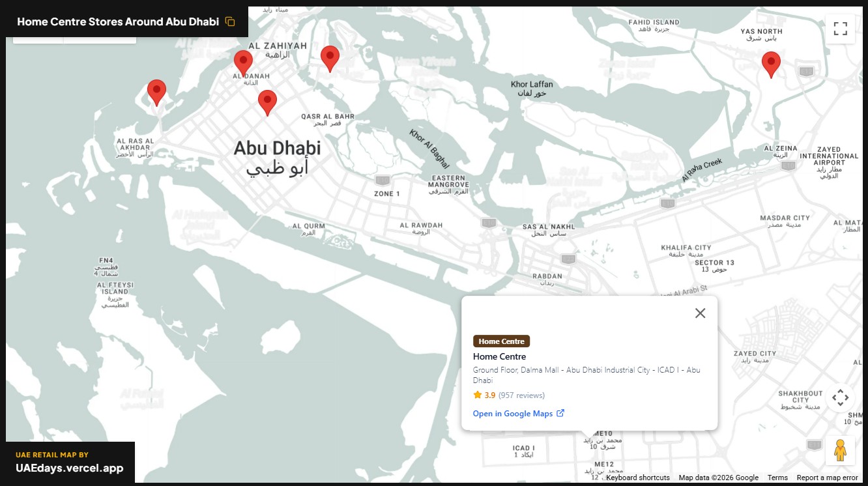The height and width of the screenshot is (486, 868).
Task: Click the Khor Al Baghal label
Action: pyautogui.click(x=429, y=148)
